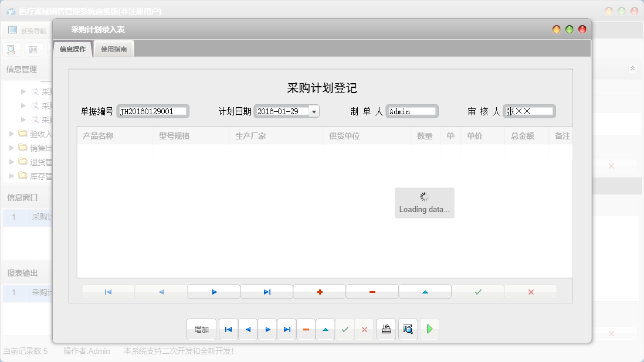Click the green execute arrow icon
The image size is (644, 362).
[x=429, y=329]
